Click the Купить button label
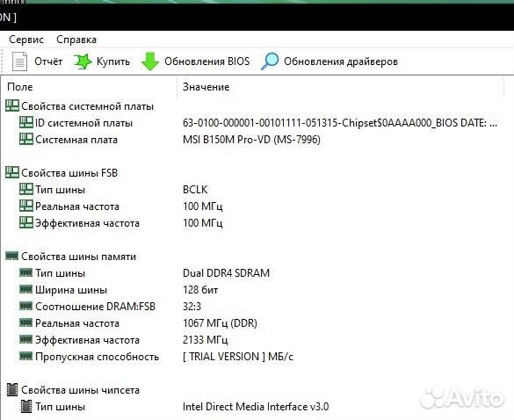This screenshot has width=514, height=420. point(113,62)
